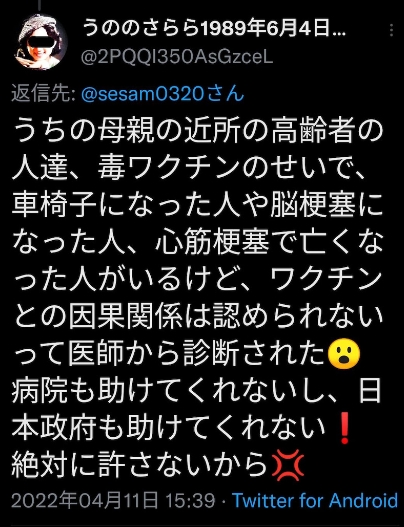Click the surprised face emoji

point(344,355)
